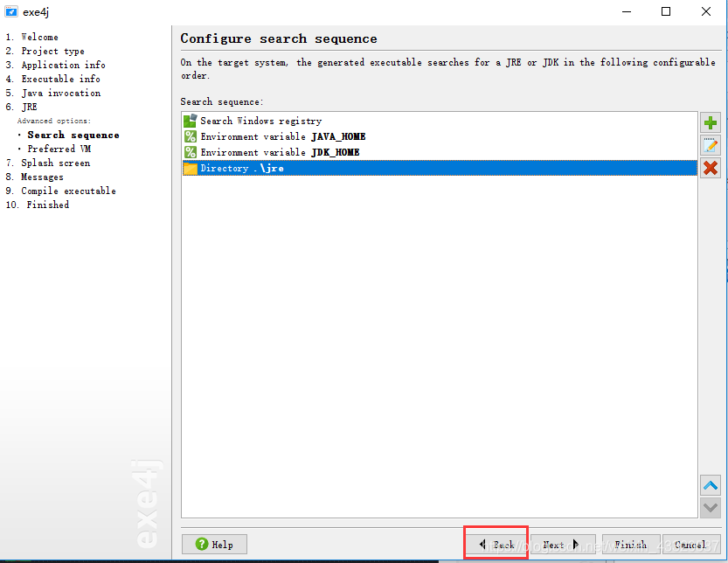Image resolution: width=728 pixels, height=563 pixels.
Task: Click the edit entry notepad icon
Action: [710, 145]
